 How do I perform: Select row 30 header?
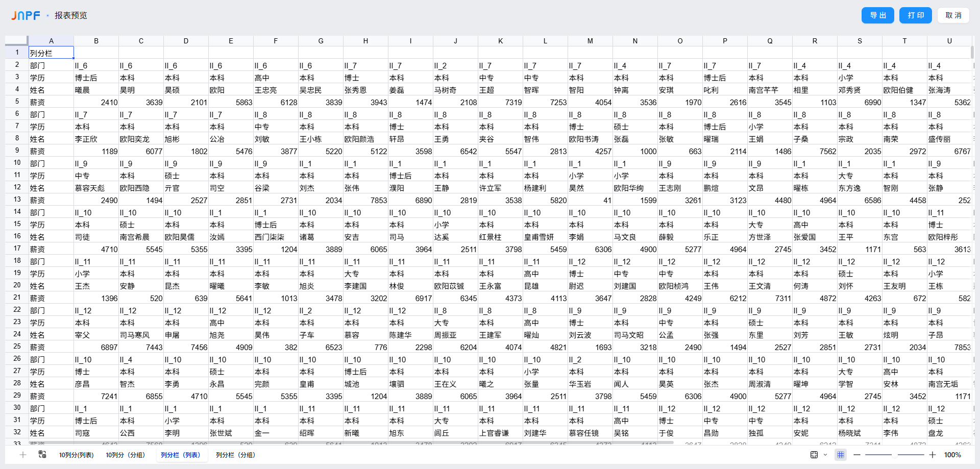coord(17,408)
